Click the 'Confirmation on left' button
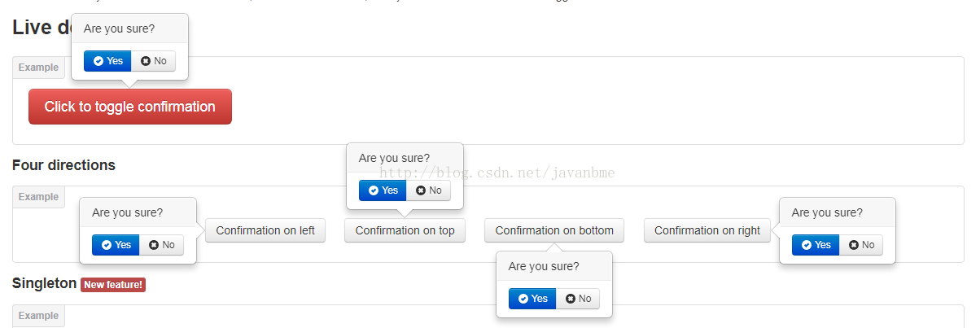 click(x=265, y=230)
